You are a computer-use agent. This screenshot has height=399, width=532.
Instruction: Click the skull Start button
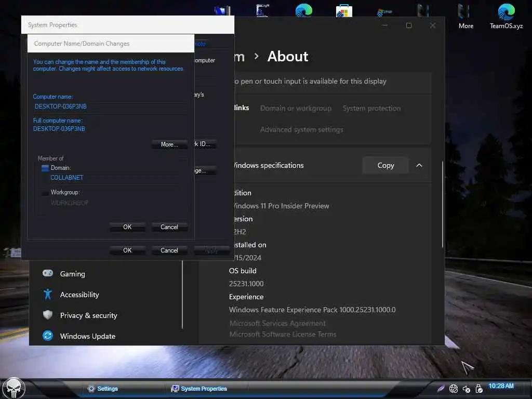(x=14, y=388)
